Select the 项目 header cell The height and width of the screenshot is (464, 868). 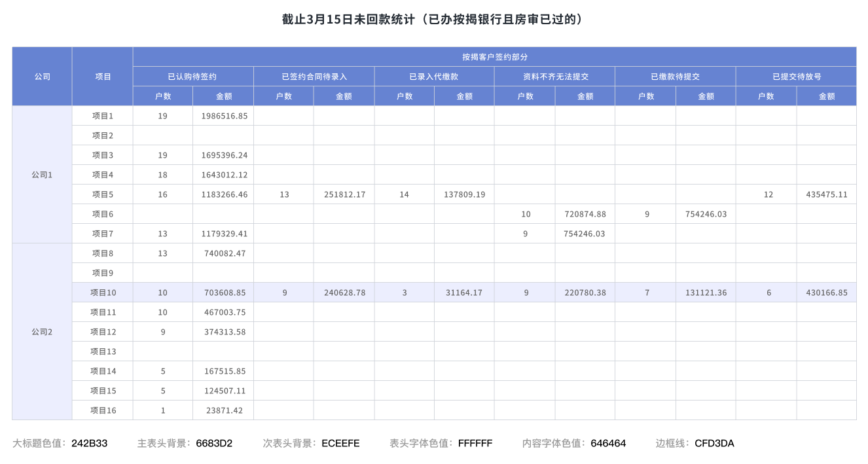(103, 77)
